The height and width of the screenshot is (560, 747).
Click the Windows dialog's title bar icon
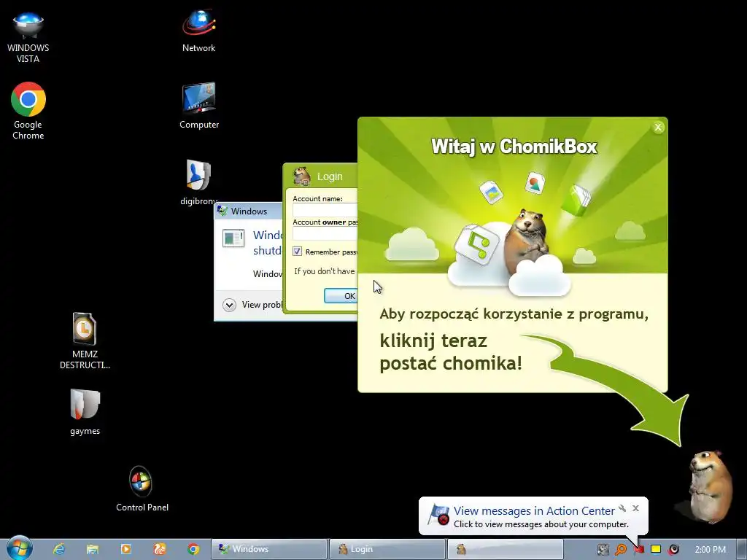pos(222,211)
